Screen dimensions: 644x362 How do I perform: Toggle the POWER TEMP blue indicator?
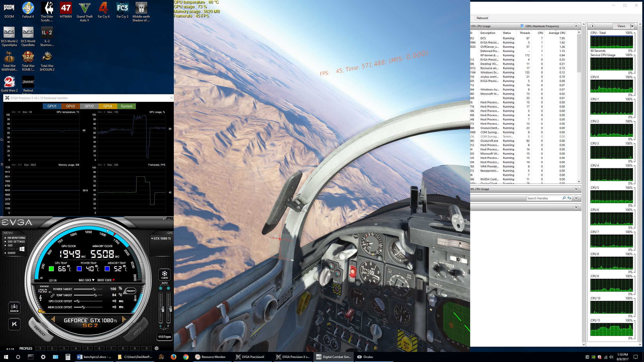[79, 269]
